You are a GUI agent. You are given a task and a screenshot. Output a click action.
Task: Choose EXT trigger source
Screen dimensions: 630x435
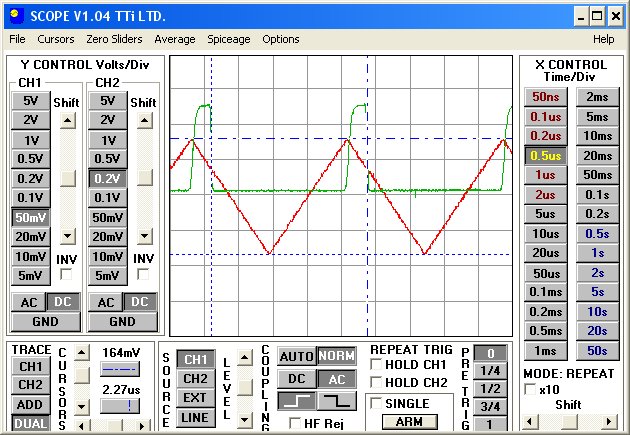pyautogui.click(x=195, y=398)
